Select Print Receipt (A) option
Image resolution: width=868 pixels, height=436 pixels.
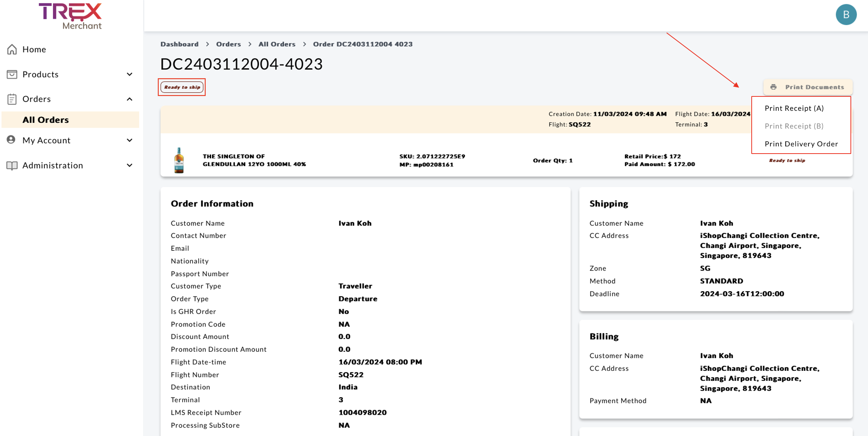point(794,108)
